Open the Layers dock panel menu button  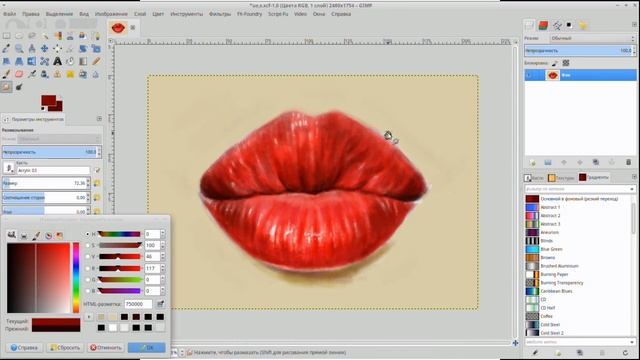(634, 25)
